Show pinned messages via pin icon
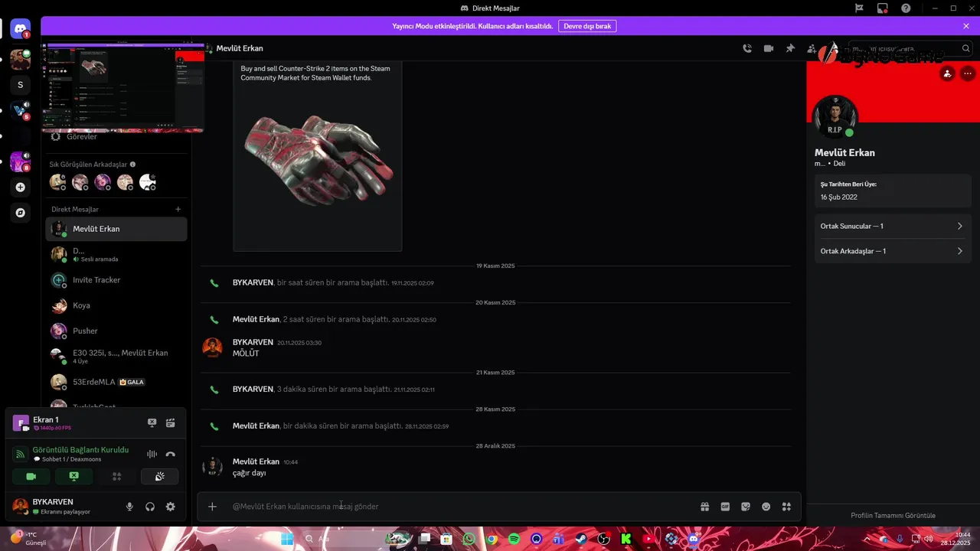The height and width of the screenshot is (551, 980). [x=790, y=48]
